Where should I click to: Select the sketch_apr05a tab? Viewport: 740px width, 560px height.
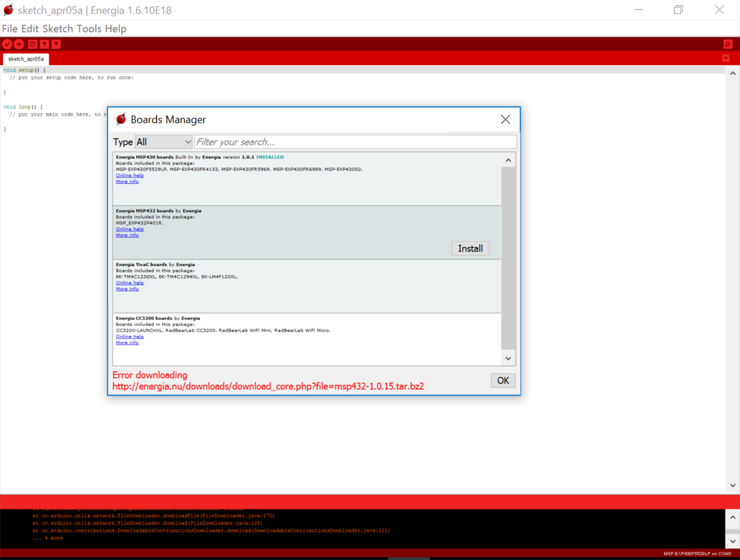[26, 59]
